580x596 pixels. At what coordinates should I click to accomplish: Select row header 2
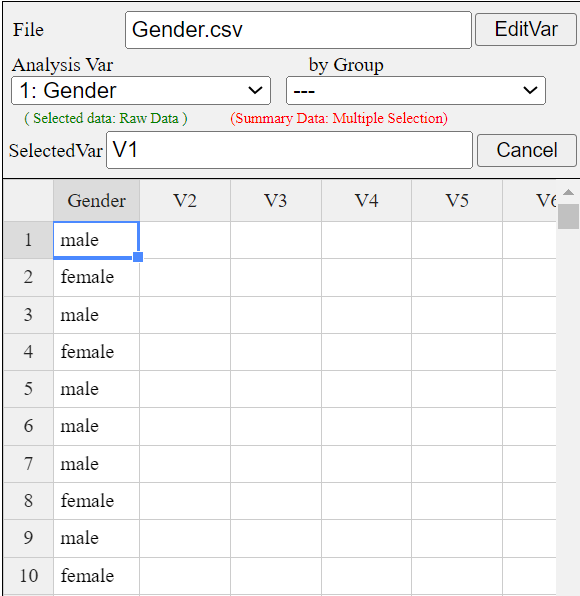point(29,277)
